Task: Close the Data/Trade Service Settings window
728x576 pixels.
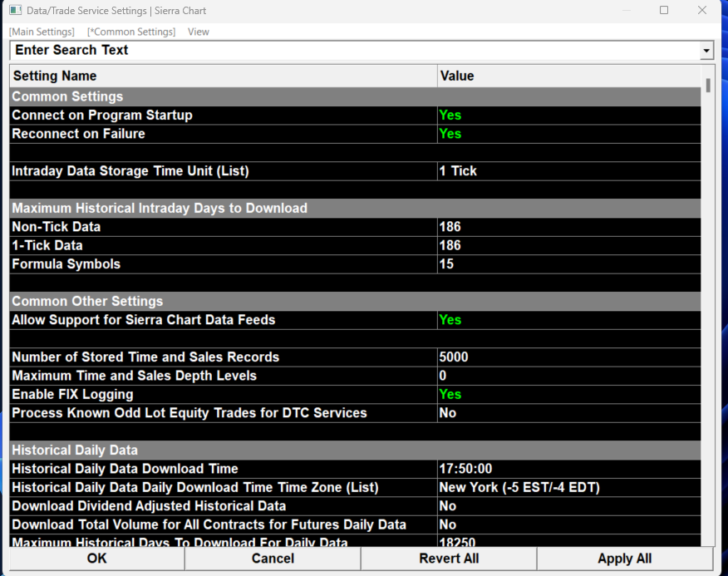Action: coord(702,10)
